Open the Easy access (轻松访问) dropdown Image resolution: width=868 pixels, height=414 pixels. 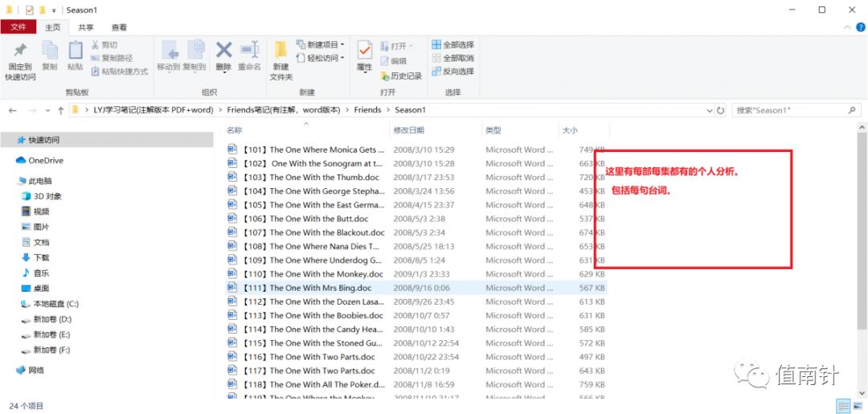point(320,58)
